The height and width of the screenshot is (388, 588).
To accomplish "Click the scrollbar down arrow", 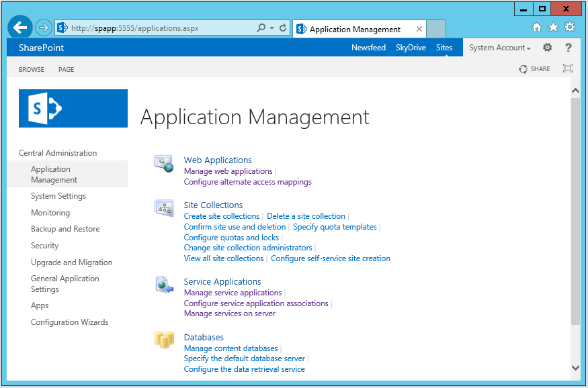I will (x=575, y=367).
